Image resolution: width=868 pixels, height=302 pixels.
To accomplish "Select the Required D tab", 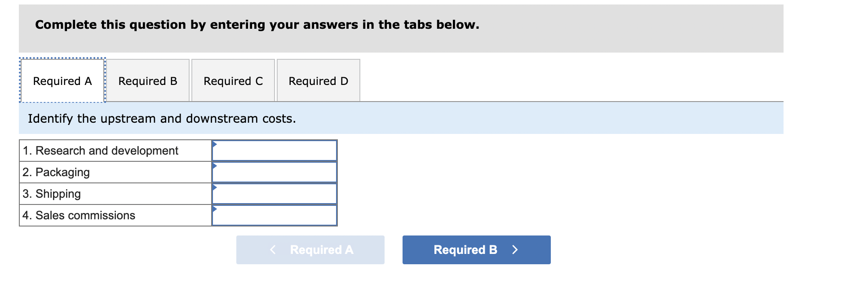I will pos(318,81).
